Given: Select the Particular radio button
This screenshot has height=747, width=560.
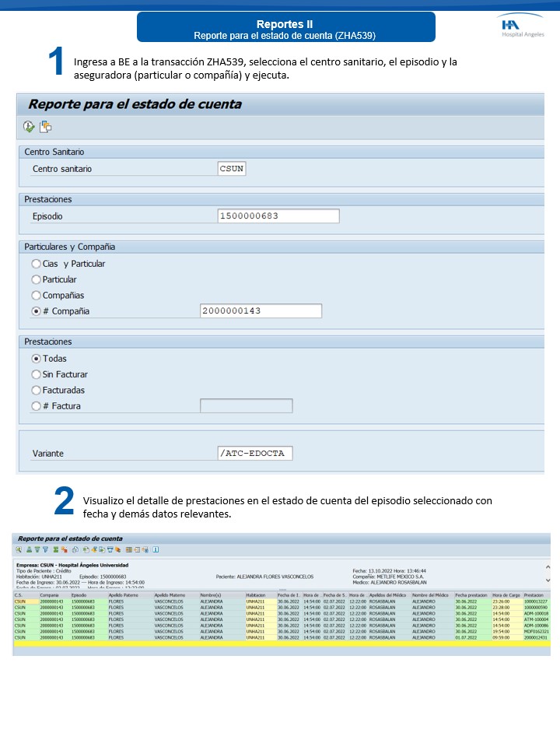Looking at the screenshot, I should click(36, 279).
